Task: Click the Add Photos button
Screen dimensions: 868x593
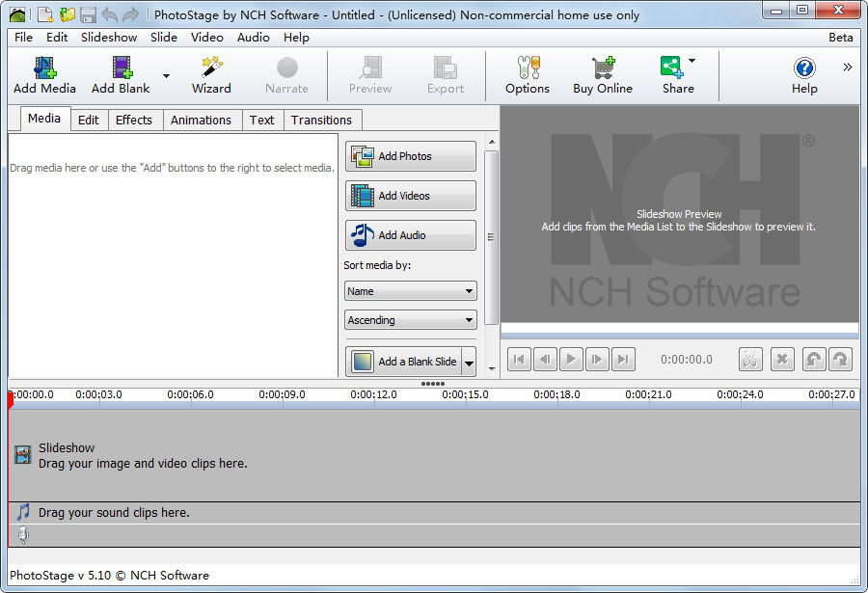Action: (x=410, y=156)
